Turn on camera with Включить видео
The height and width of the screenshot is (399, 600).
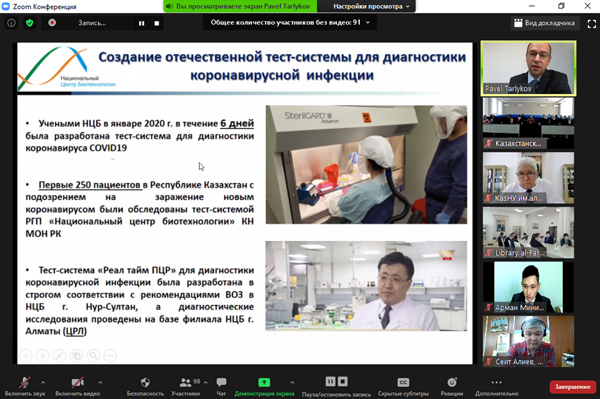click(x=77, y=386)
